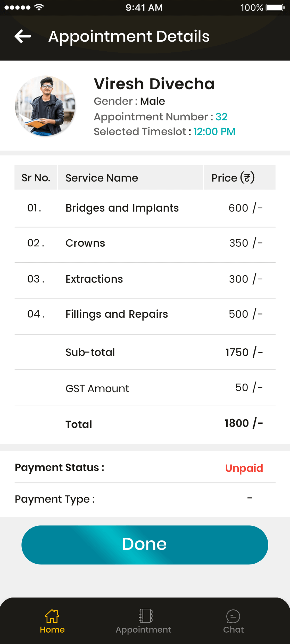This screenshot has width=290, height=644.
Task: Tap the Wi-Fi status icon
Action: [39, 7]
